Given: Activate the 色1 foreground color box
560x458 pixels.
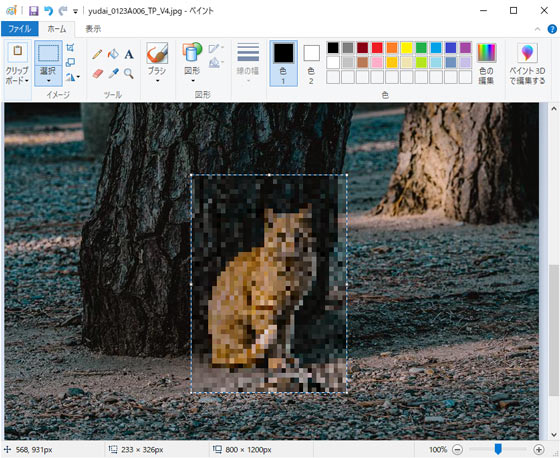Looking at the screenshot, I should point(283,63).
